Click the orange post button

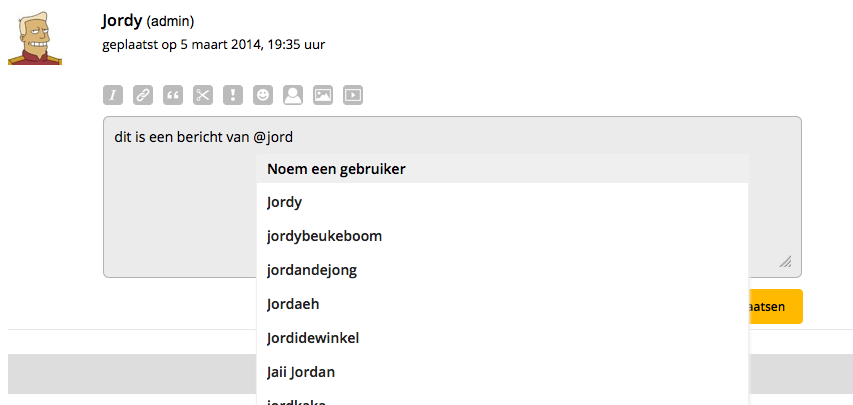click(x=775, y=307)
